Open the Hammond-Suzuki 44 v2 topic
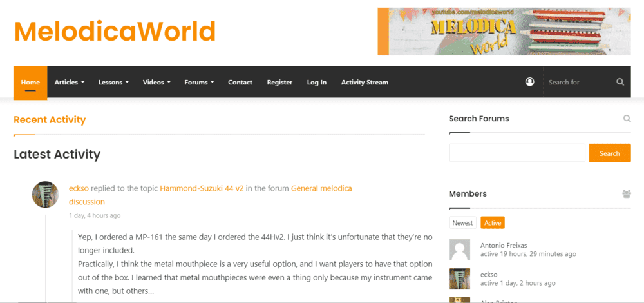The image size is (644, 303). [202, 189]
